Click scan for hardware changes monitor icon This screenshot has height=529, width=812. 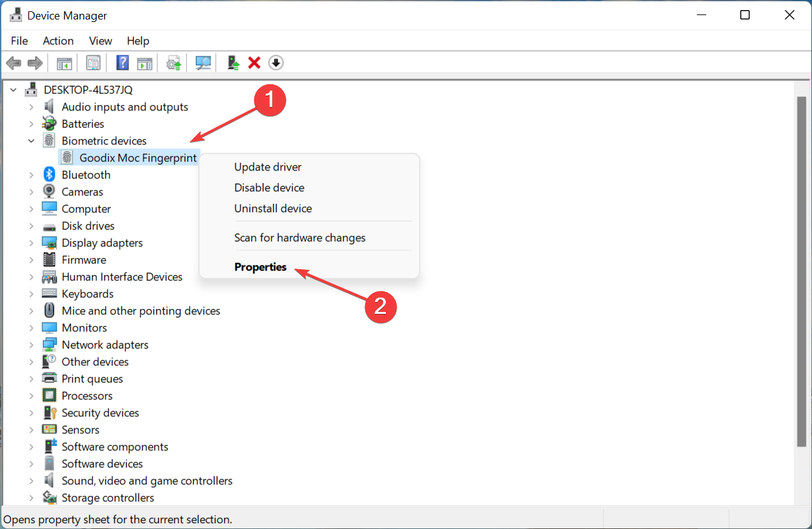pyautogui.click(x=203, y=63)
